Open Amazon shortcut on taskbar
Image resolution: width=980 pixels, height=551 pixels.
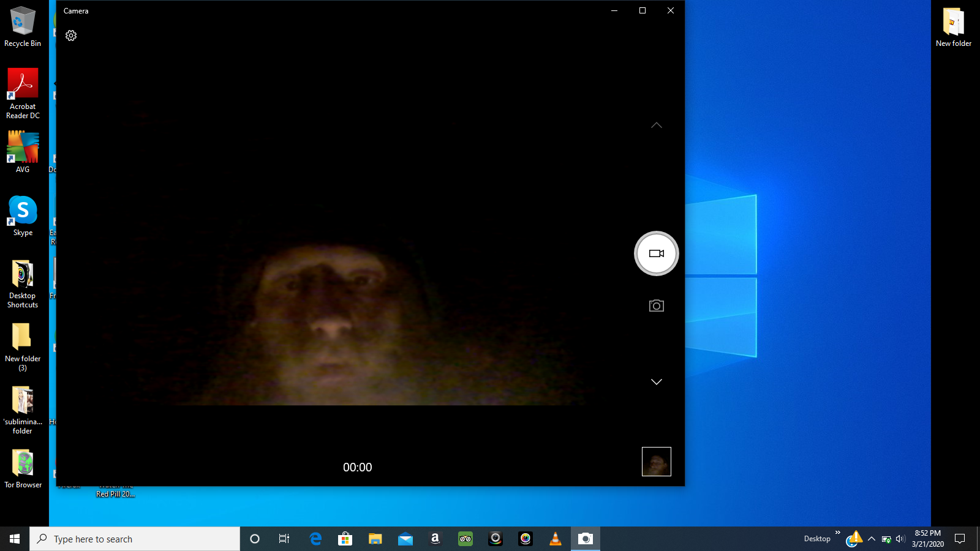pos(435,539)
